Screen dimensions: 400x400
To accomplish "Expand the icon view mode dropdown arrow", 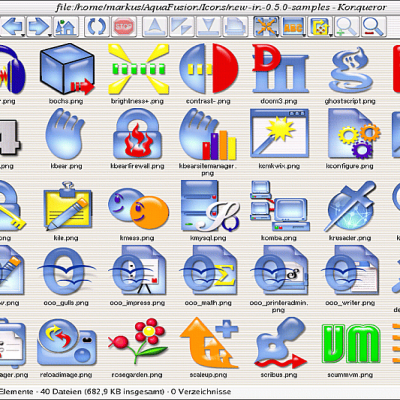I will coord(277,34).
